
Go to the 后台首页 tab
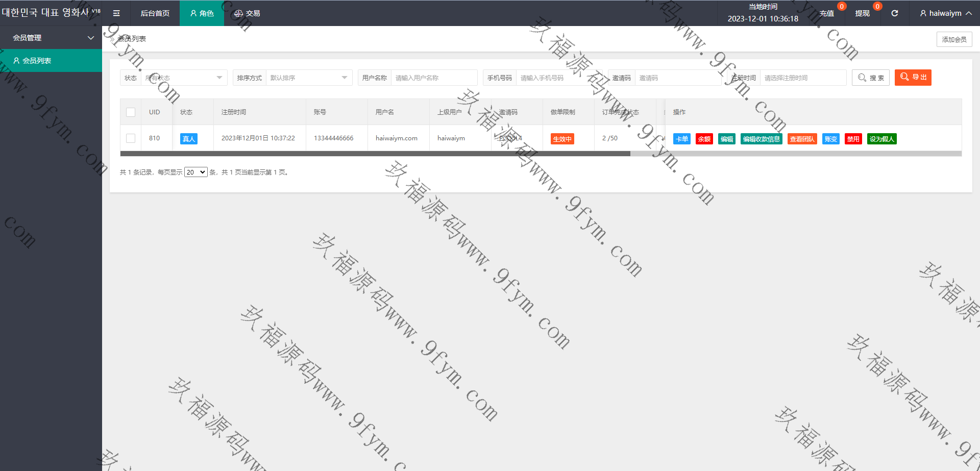tap(155, 13)
